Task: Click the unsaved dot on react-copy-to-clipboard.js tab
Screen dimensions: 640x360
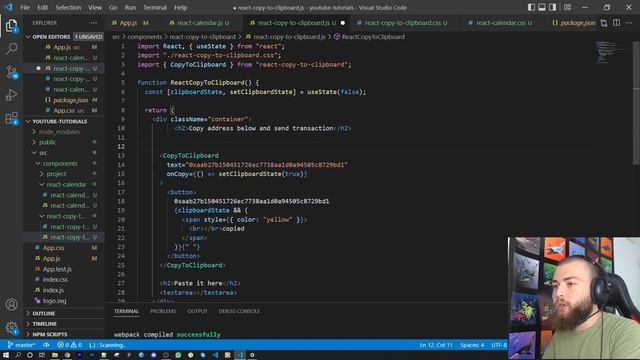Action: click(x=343, y=23)
